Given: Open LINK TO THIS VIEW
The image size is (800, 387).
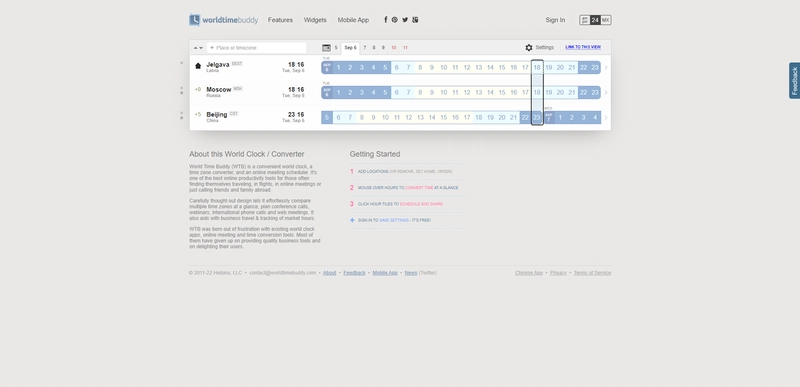Looking at the screenshot, I should [x=583, y=47].
